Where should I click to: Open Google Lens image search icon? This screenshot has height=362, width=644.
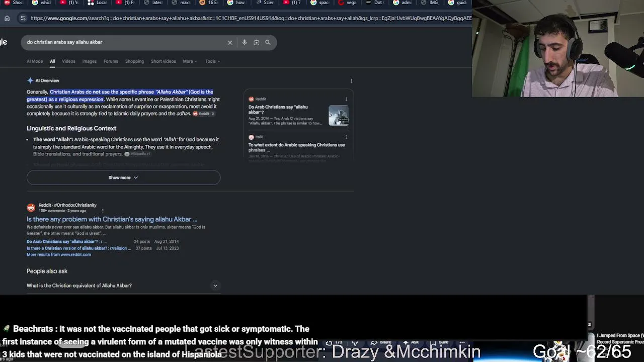pyautogui.click(x=256, y=42)
